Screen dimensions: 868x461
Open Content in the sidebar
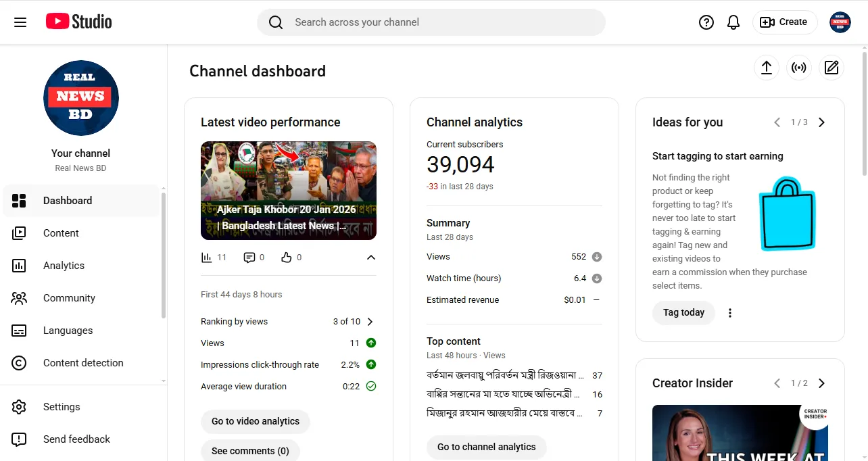[81, 233]
